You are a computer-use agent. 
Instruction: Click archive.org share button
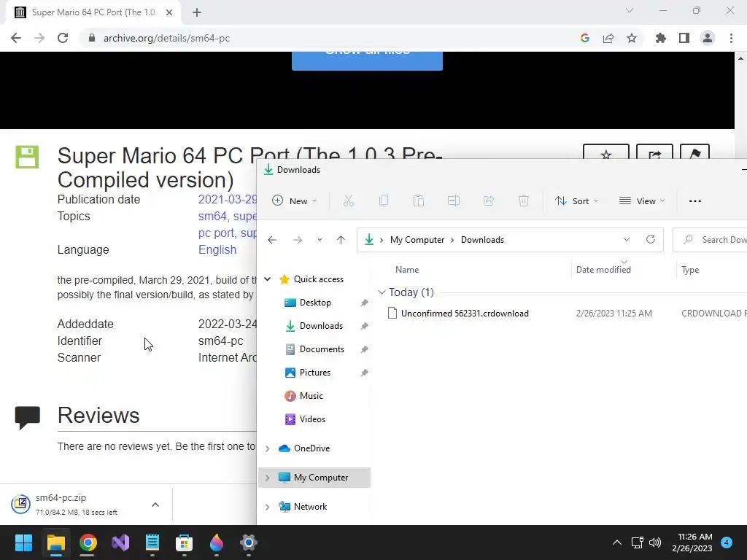(654, 153)
